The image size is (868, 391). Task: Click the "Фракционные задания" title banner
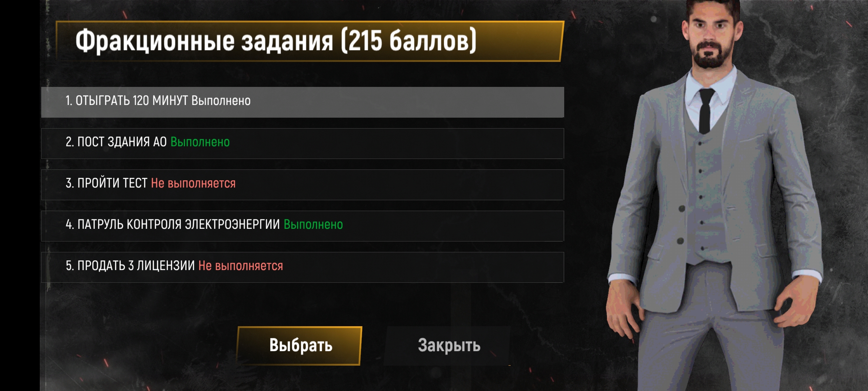coord(310,41)
